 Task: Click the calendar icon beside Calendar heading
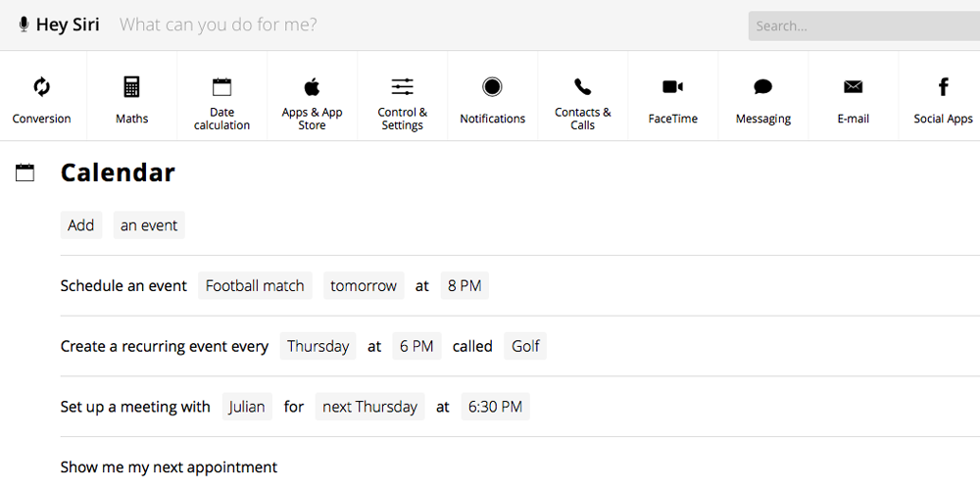pyautogui.click(x=25, y=173)
